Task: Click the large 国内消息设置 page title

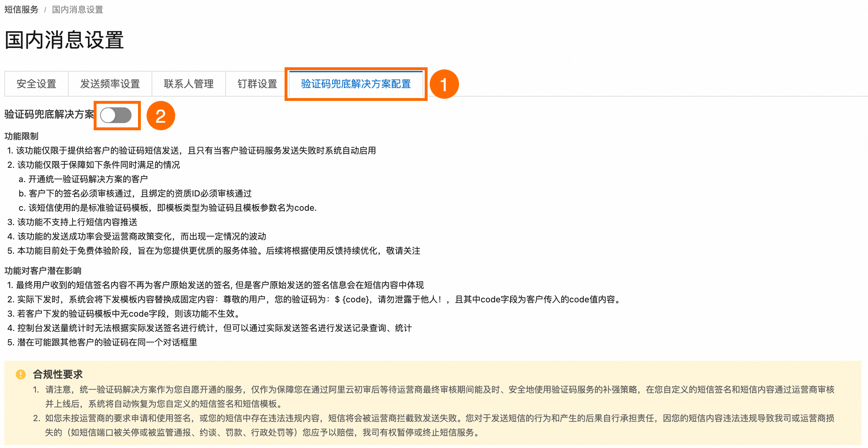Action: [64, 40]
